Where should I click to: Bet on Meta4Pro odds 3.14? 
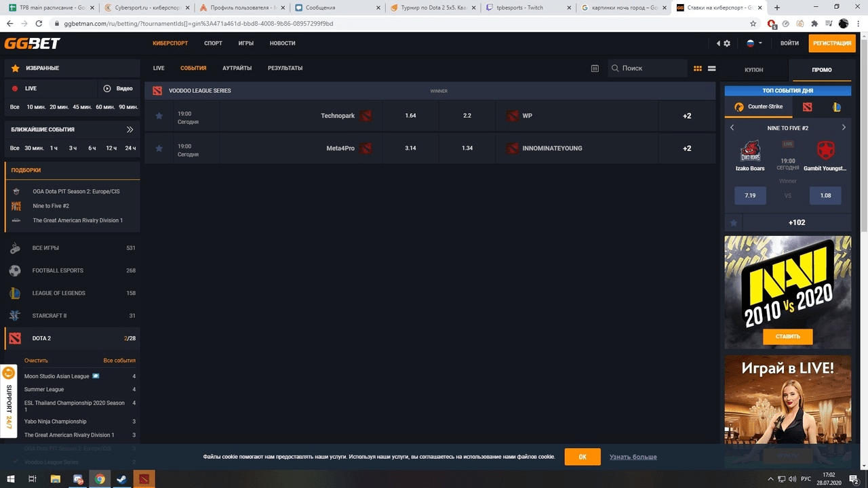(x=410, y=148)
